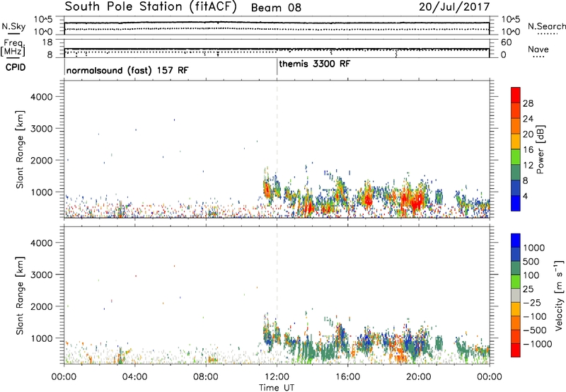Click the left '10^5' noise axis tick
This screenshot has width=566, height=392.
pos(43,19)
